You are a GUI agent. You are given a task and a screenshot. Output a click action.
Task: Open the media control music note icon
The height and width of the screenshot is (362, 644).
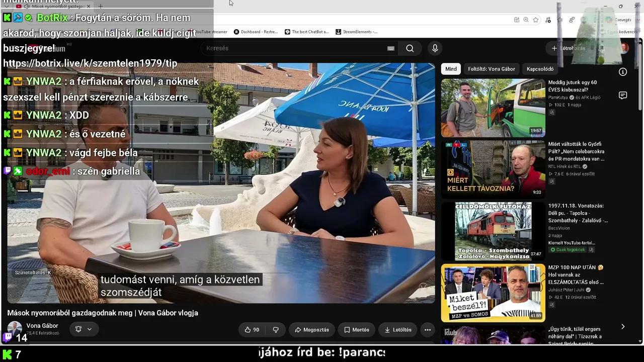[548, 20]
